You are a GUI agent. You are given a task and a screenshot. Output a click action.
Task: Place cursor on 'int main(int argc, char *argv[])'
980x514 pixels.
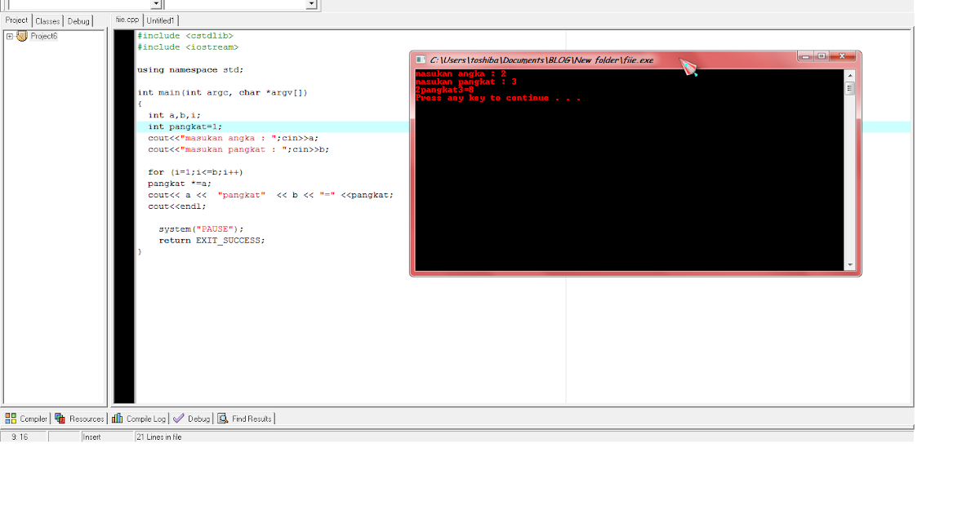point(222,93)
